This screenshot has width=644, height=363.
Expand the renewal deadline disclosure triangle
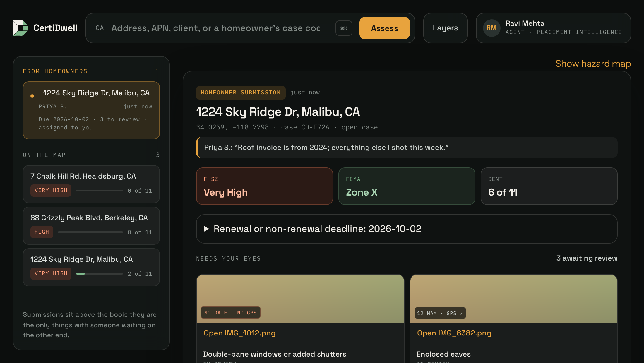pyautogui.click(x=206, y=229)
